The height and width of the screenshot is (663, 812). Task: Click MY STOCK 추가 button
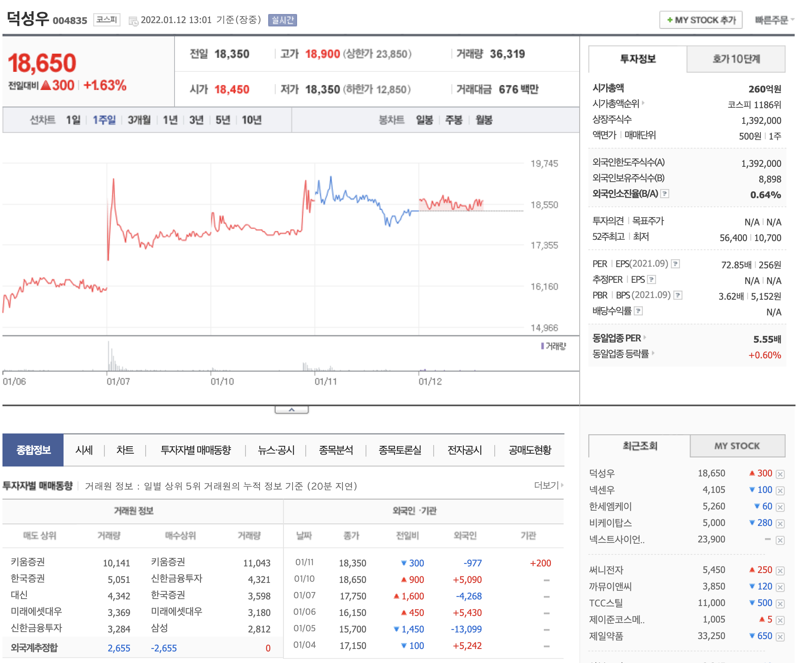(x=701, y=20)
